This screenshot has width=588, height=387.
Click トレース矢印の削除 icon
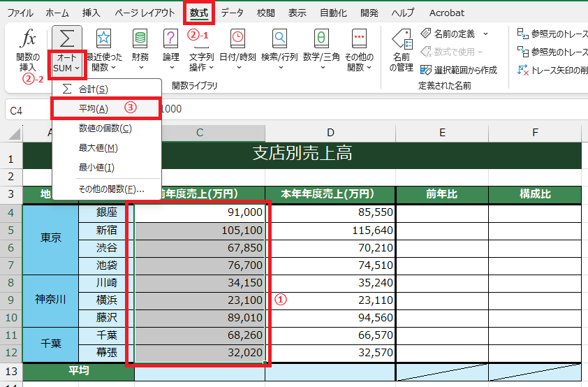[523, 70]
